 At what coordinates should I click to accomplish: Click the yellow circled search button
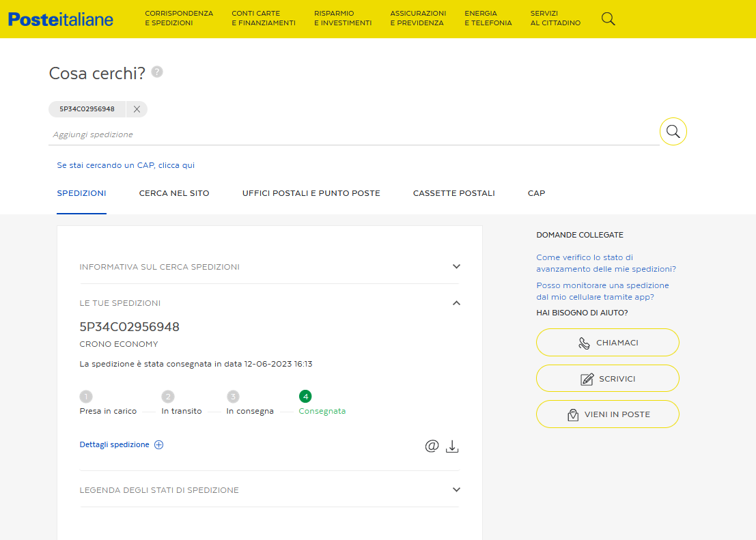click(x=673, y=132)
